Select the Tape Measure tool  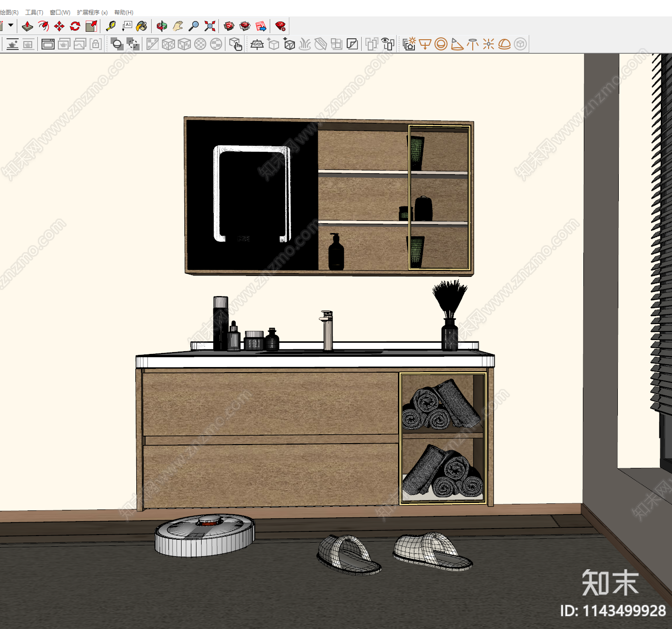[x=111, y=26]
